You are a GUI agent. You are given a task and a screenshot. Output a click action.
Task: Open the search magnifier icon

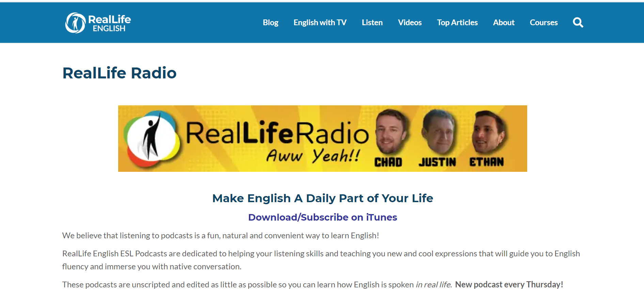[578, 22]
